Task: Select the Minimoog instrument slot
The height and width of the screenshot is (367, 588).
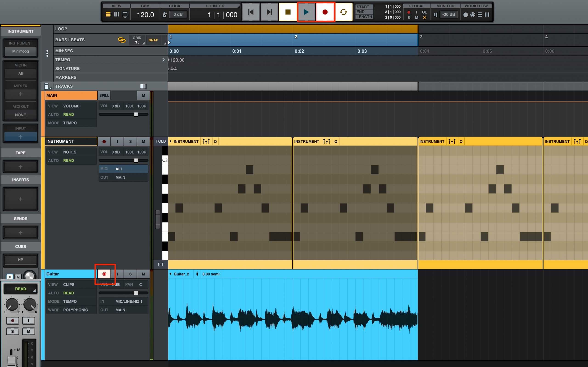Action: (21, 51)
